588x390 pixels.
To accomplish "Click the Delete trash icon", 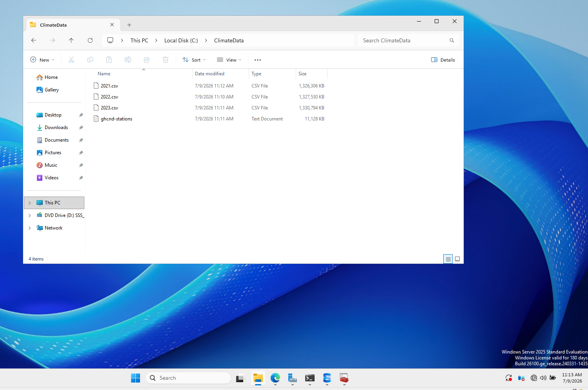I will [166, 60].
